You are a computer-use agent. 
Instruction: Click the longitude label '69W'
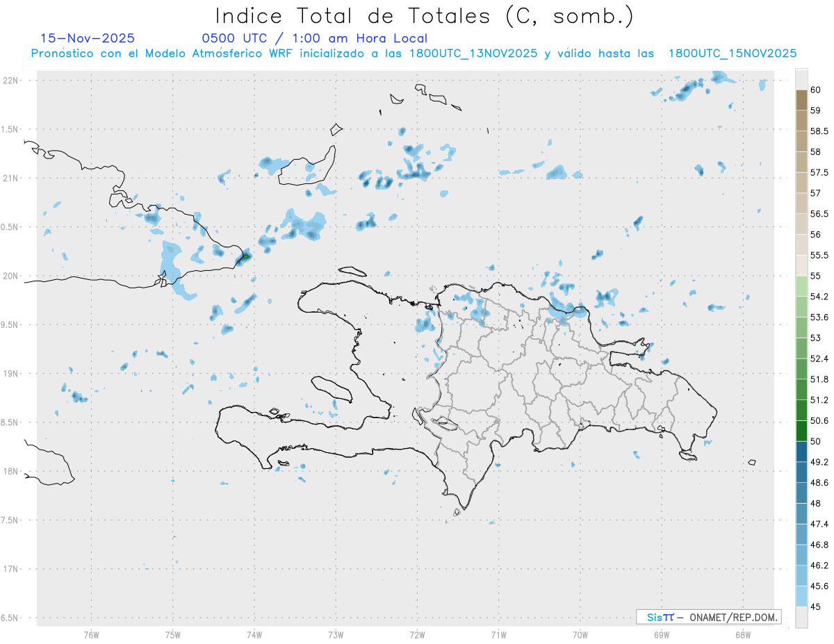pyautogui.click(x=662, y=634)
